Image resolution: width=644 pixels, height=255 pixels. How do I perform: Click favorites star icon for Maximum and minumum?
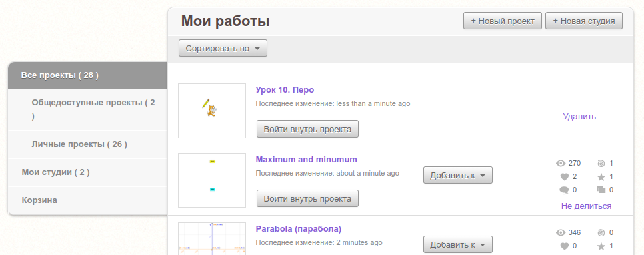pyautogui.click(x=601, y=177)
